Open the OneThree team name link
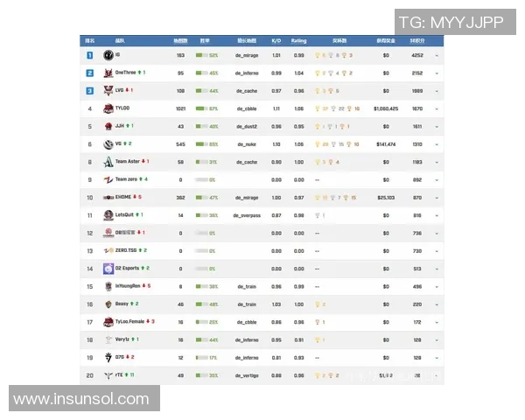525x420 pixels. [125, 73]
